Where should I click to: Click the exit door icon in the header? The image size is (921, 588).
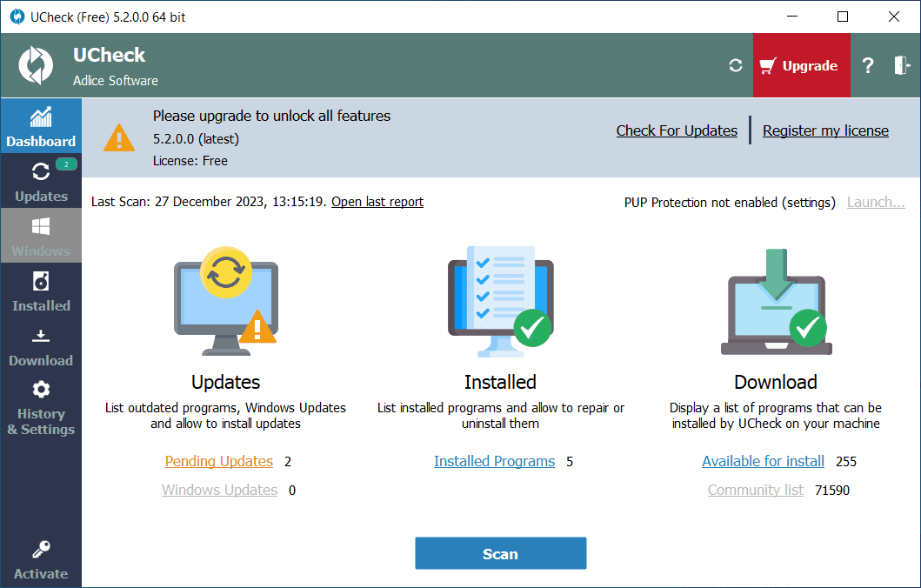(902, 65)
